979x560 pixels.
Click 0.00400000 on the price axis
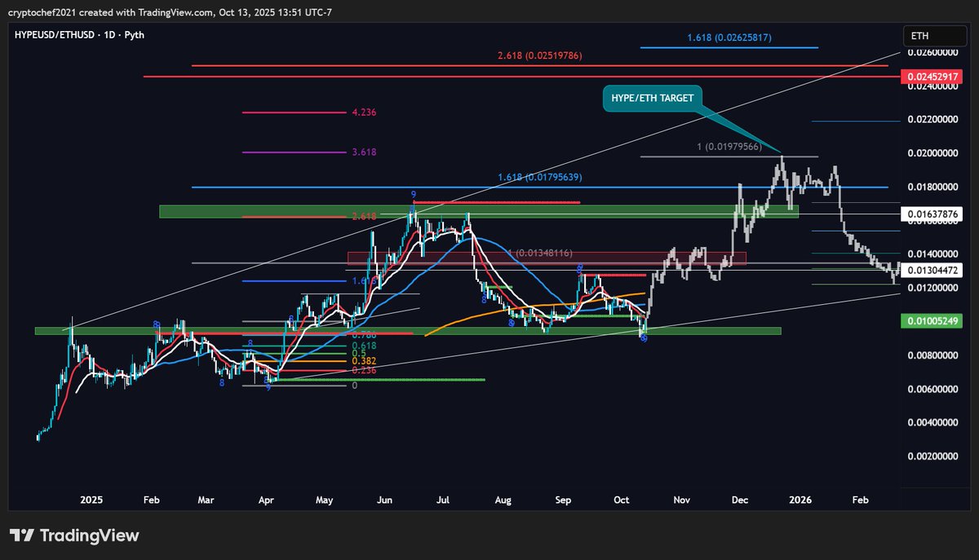[933, 423]
